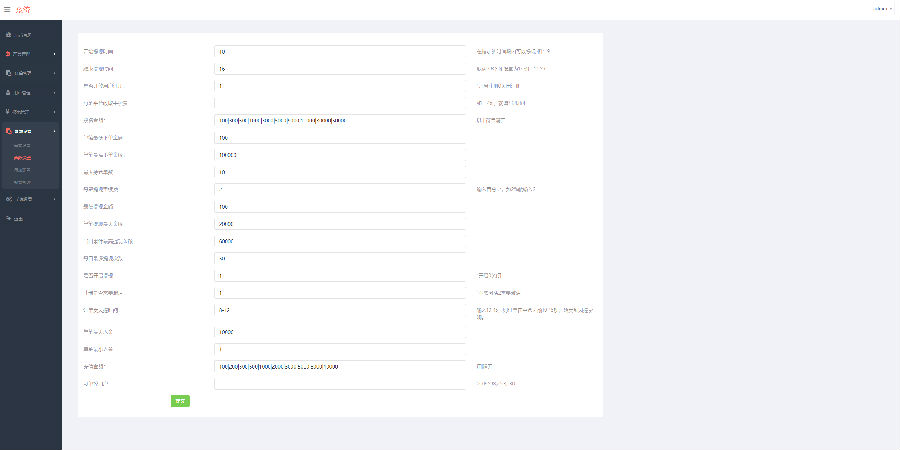Select the last submenu item under expanded menu
This screenshot has height=450, width=900.
tap(22, 182)
